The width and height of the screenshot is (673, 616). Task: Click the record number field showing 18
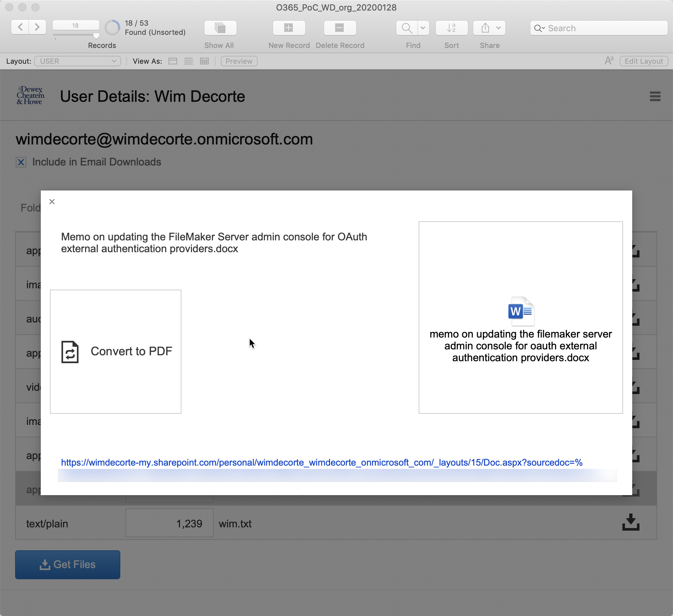76,25
